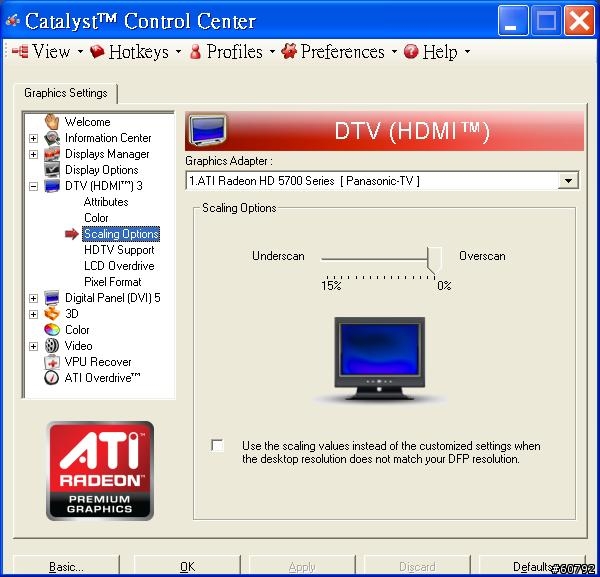600x577 pixels.
Task: Click the Video film reel icon
Action: pyautogui.click(x=52, y=346)
